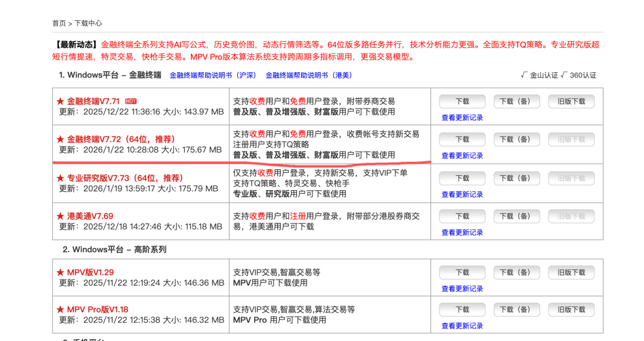Viewport: 644px width, 341px height.
Task: Click 下载 button for 港美通V7.69
Action: click(462, 216)
